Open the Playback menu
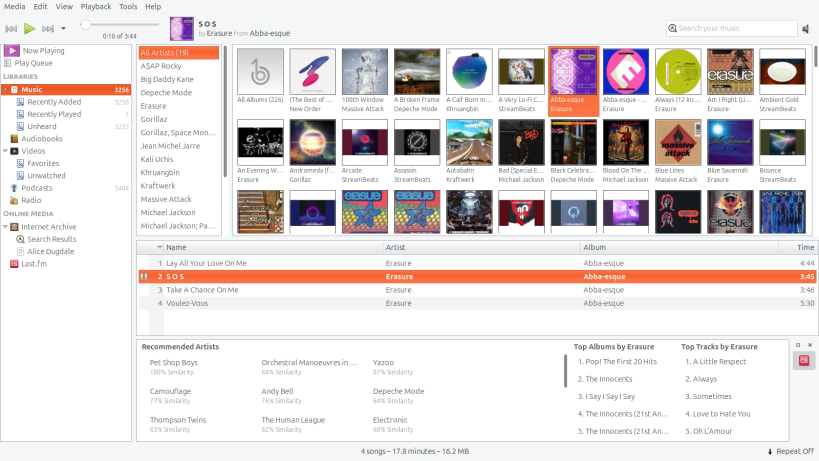This screenshot has height=461, width=819. pos(96,6)
